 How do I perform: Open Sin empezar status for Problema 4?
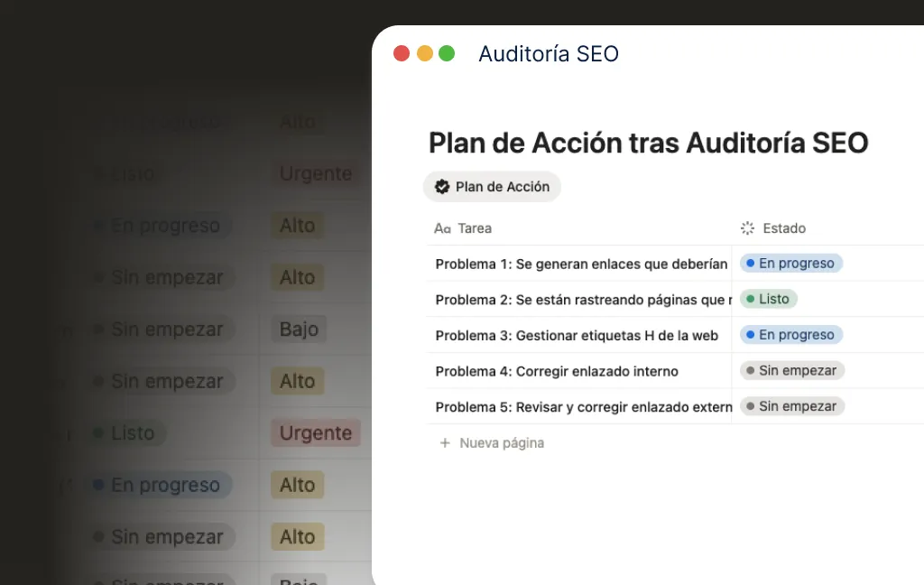pos(791,370)
